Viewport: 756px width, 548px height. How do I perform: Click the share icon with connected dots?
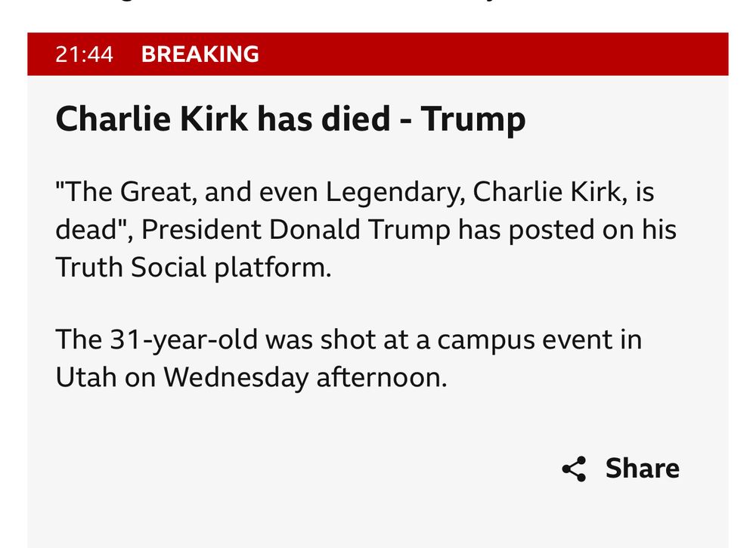pos(574,469)
